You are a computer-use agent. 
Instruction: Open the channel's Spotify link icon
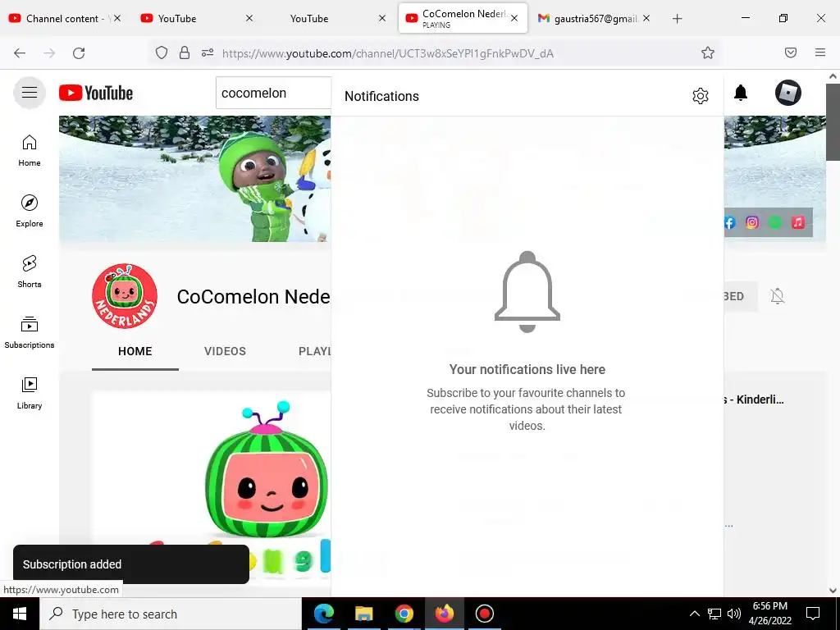click(774, 222)
